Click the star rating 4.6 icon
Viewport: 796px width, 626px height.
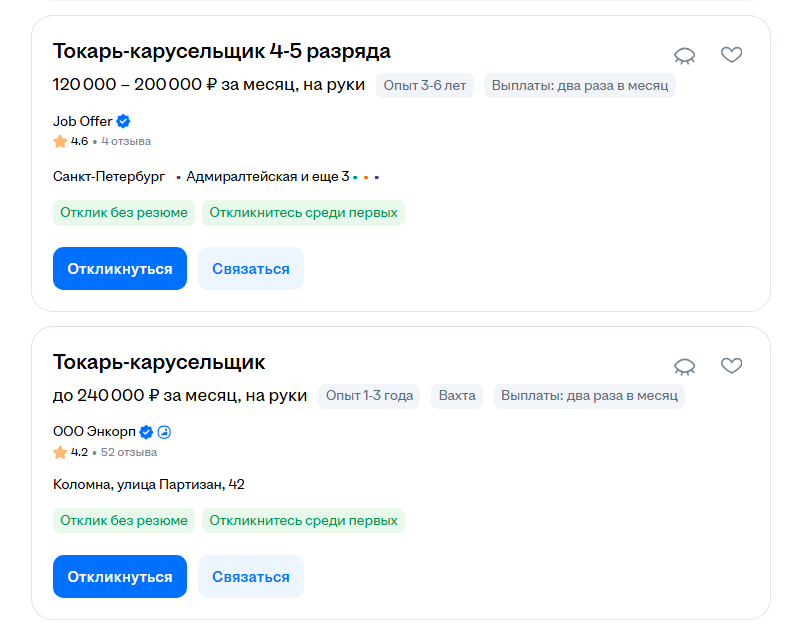pyautogui.click(x=60, y=141)
